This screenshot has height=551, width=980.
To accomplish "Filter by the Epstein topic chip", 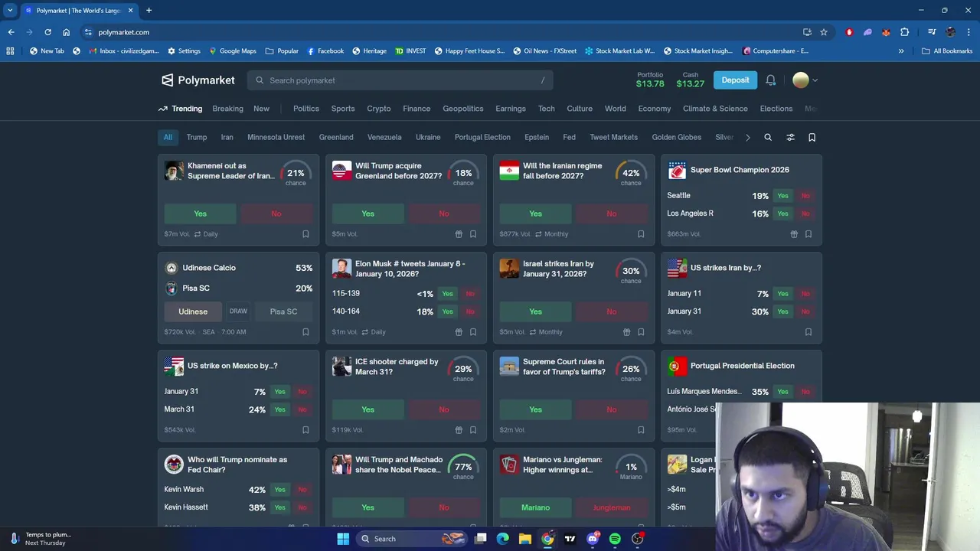I will tap(537, 137).
